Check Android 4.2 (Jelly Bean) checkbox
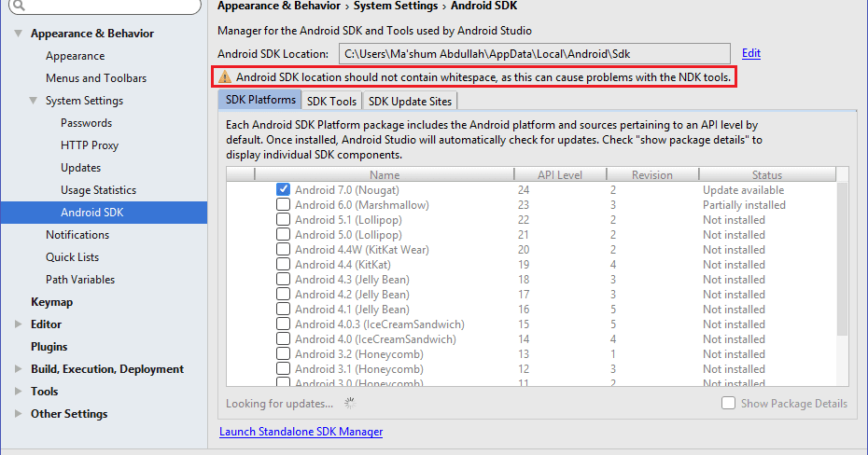Screen dimensions: 868x455 [x=283, y=294]
